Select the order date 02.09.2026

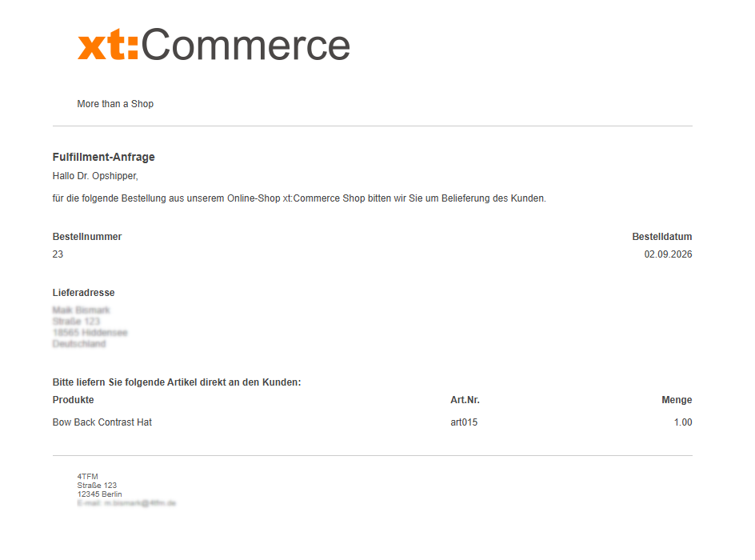(x=669, y=254)
